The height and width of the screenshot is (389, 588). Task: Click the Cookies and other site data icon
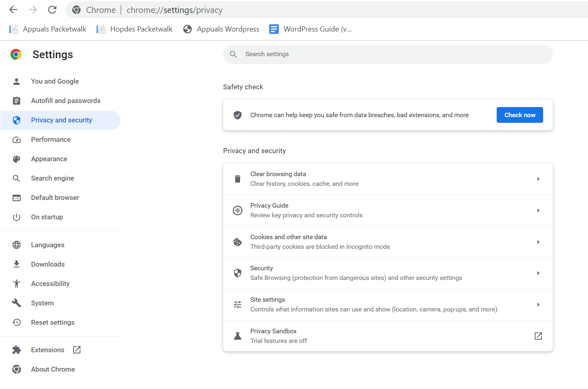(x=238, y=242)
